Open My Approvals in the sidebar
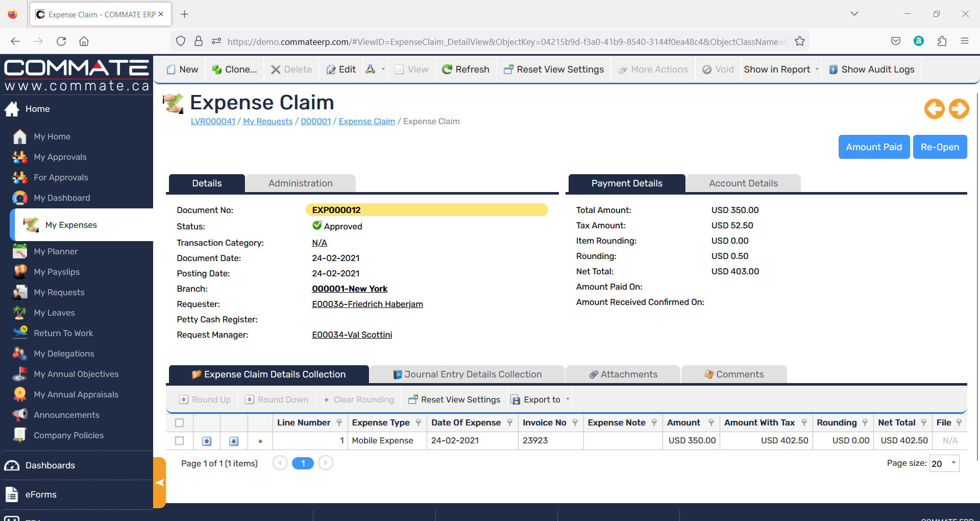The height and width of the screenshot is (521, 980). coord(60,157)
